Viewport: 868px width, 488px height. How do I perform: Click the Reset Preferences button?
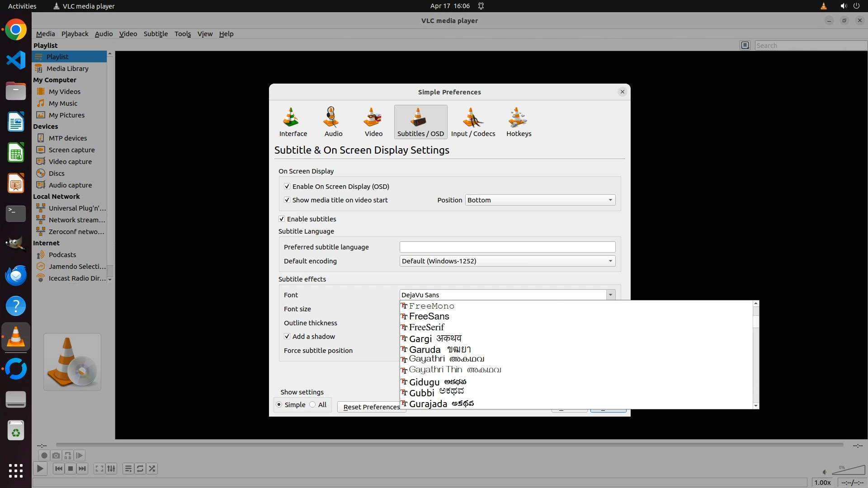tap(371, 407)
